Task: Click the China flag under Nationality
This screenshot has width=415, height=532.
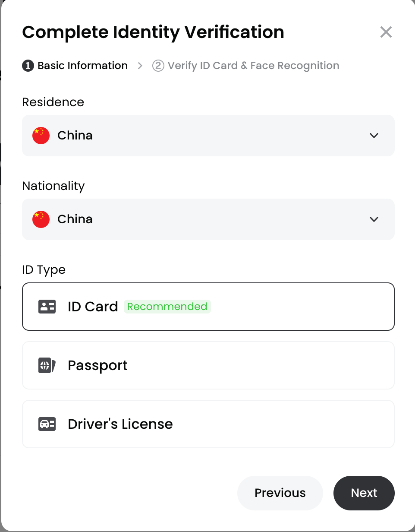Action: pyautogui.click(x=41, y=219)
